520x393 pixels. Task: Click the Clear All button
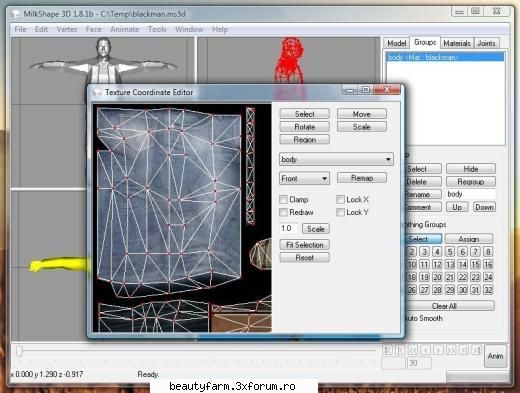click(x=448, y=306)
